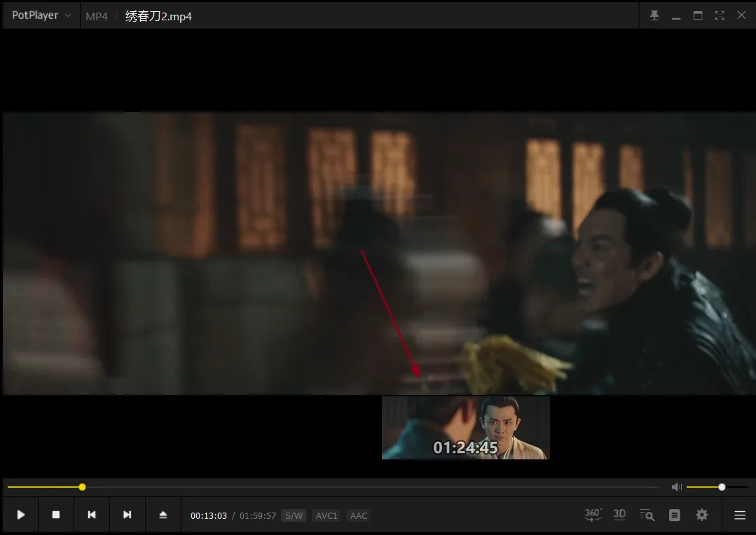Open the PotPlayer main menu dropdown
756x535 pixels.
[x=41, y=15]
